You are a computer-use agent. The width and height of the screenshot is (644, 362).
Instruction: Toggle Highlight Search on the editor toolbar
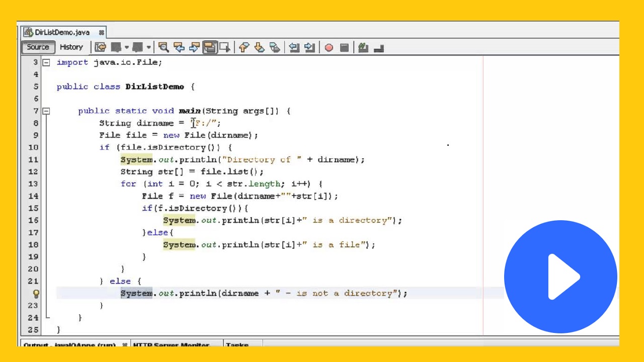coord(210,47)
